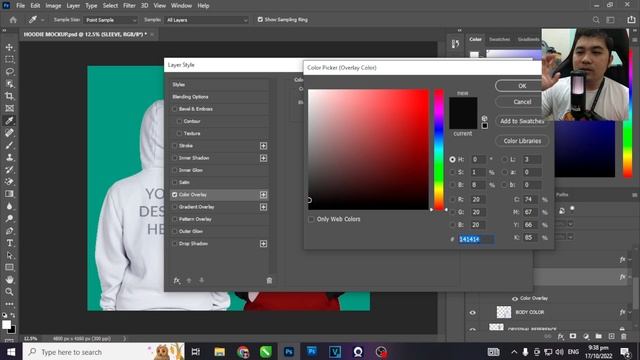Select the History Brush tool
The width and height of the screenshot is (640, 360).
[x=9, y=170]
